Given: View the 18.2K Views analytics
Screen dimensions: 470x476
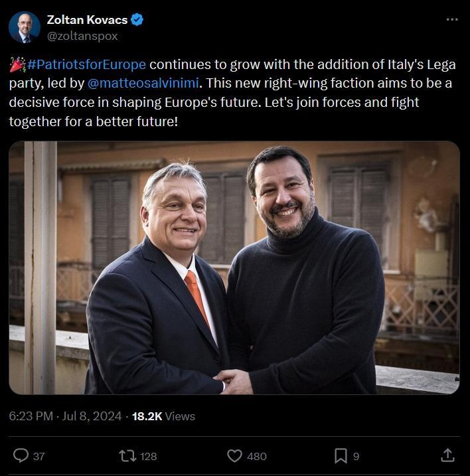Looking at the screenshot, I should tap(163, 416).
